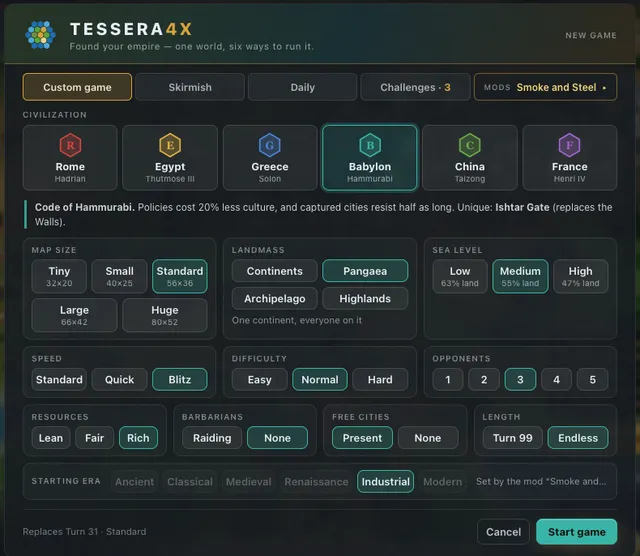Set game speed to Standard
Image resolution: width=640 pixels, height=556 pixels.
tap(59, 379)
